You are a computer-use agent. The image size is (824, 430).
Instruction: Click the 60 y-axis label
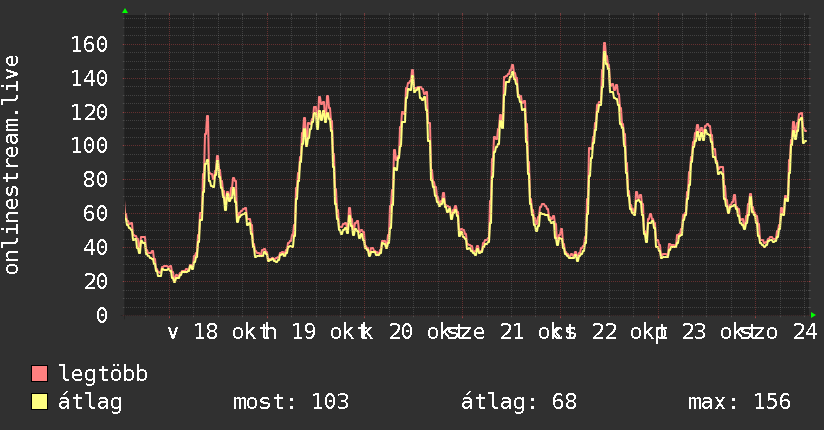[96, 213]
